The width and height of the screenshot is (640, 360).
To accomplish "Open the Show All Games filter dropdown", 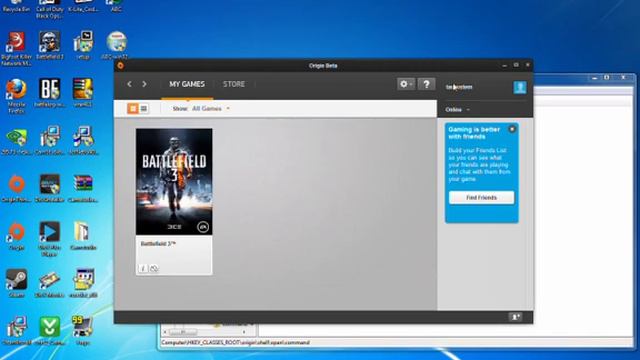I will pos(211,109).
